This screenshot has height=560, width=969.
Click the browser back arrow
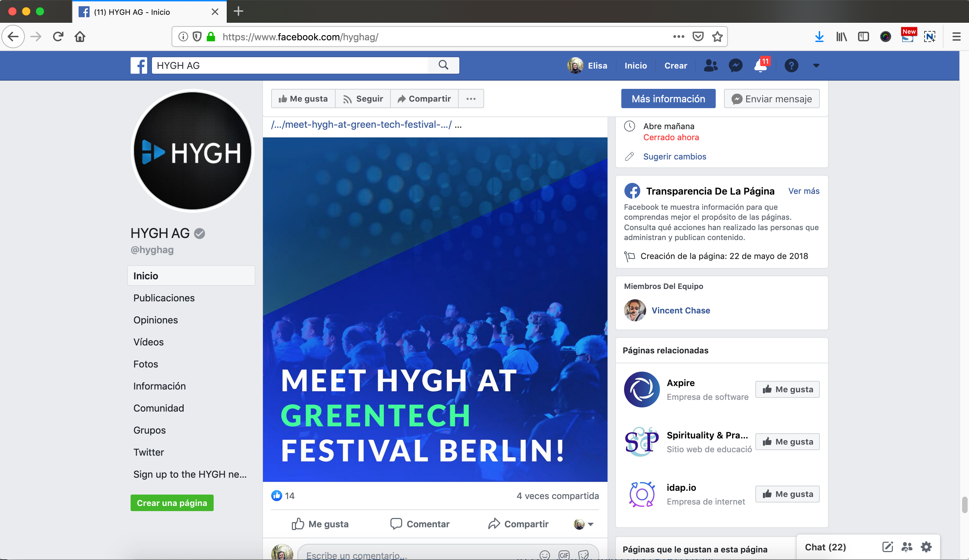point(13,37)
